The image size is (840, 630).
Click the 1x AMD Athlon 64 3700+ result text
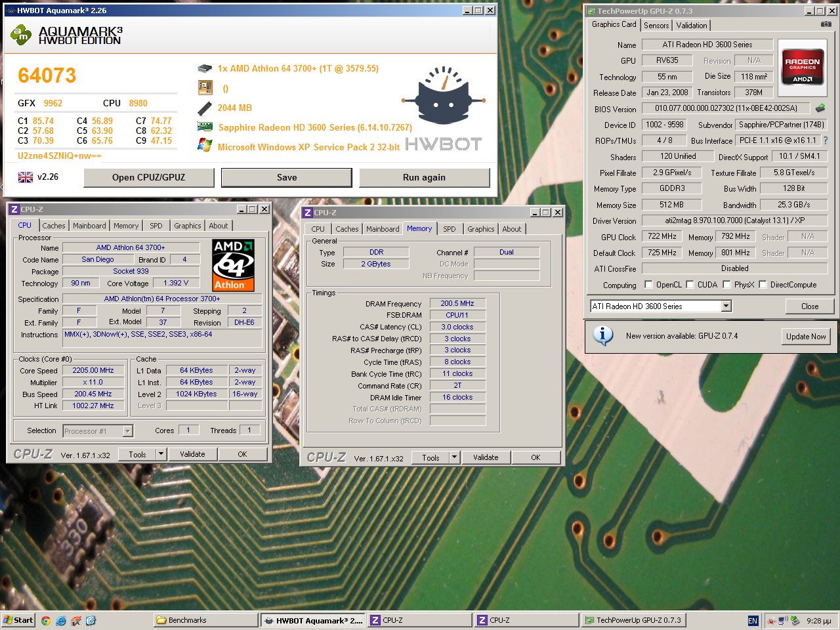[298, 68]
